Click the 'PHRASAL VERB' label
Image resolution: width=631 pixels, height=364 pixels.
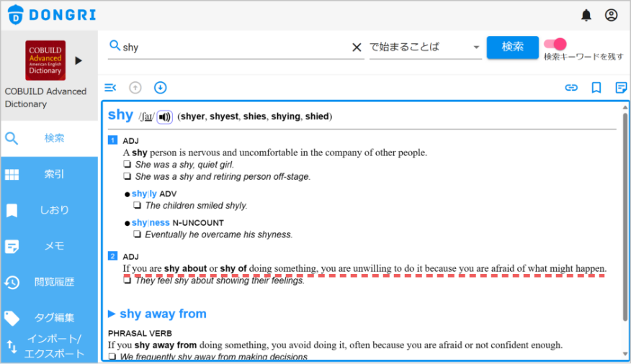(140, 334)
